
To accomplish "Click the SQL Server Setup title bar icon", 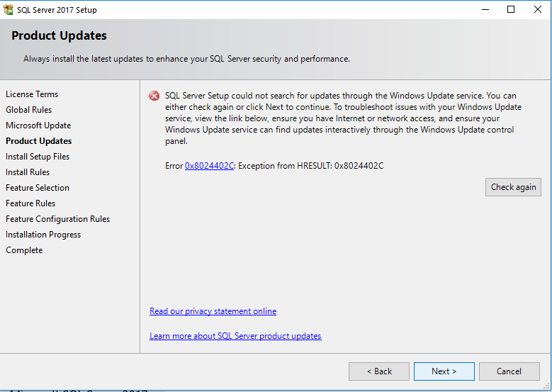I will 9,10.
